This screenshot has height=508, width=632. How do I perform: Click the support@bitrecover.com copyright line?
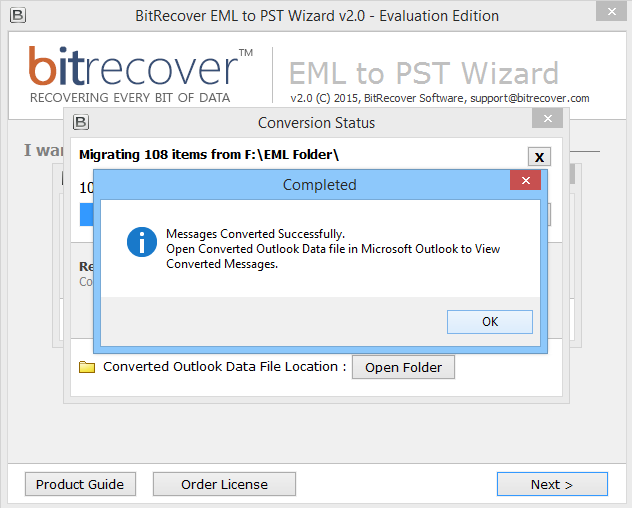click(440, 98)
